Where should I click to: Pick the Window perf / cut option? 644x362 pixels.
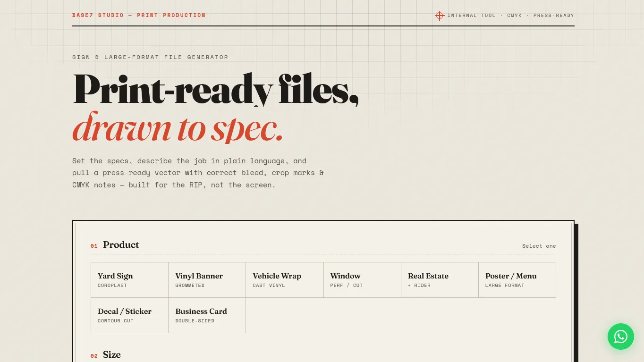click(x=362, y=280)
